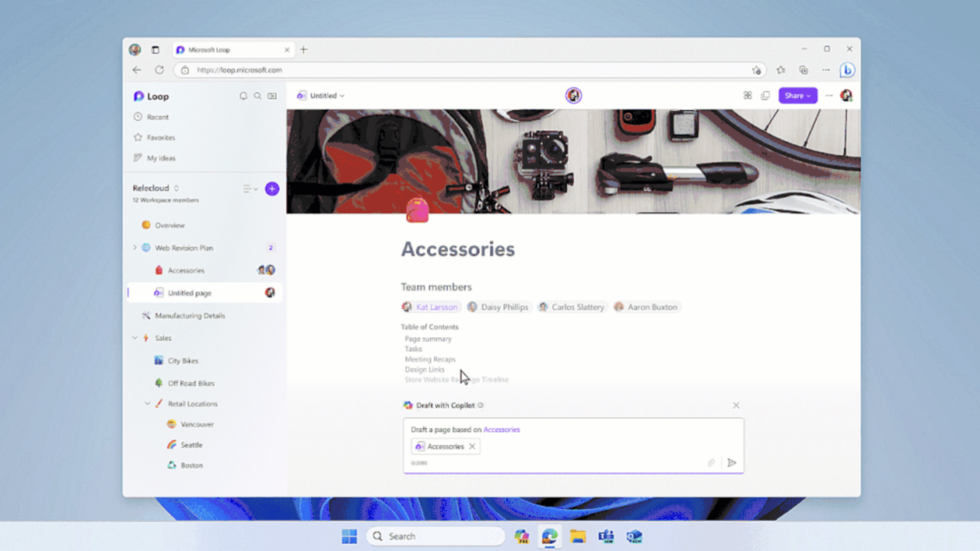Viewport: 980px width, 551px height.
Task: Open the Share button dropdown
Action: [x=798, y=96]
